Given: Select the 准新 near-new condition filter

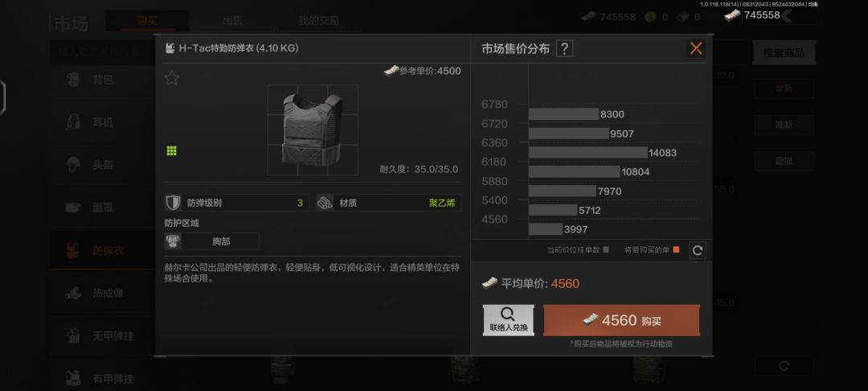Looking at the screenshot, I should 784,126.
